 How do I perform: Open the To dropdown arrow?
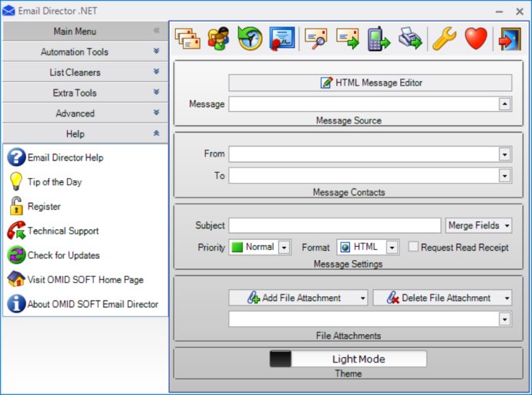click(x=504, y=176)
